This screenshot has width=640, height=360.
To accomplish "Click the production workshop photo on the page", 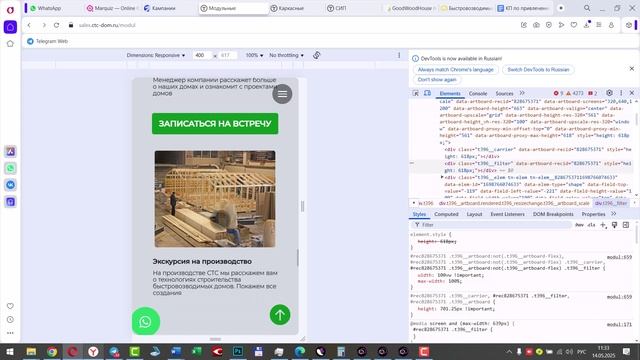I will click(x=215, y=199).
